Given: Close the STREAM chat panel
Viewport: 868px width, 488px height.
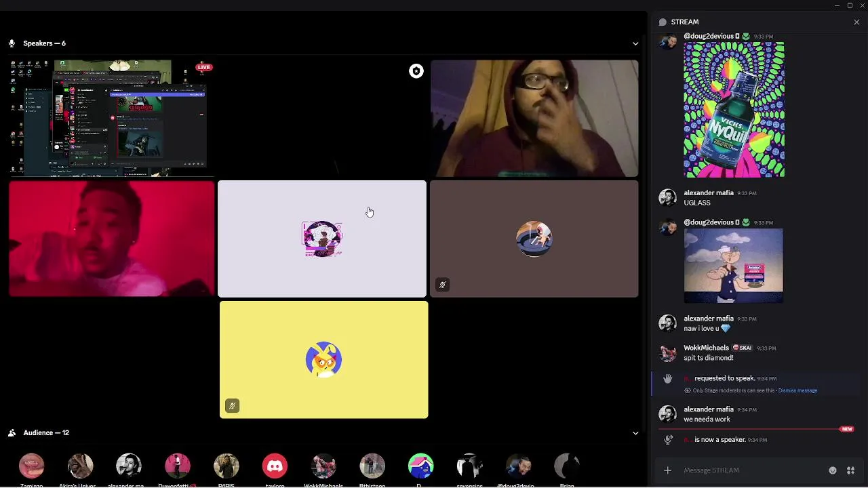Looking at the screenshot, I should point(856,22).
